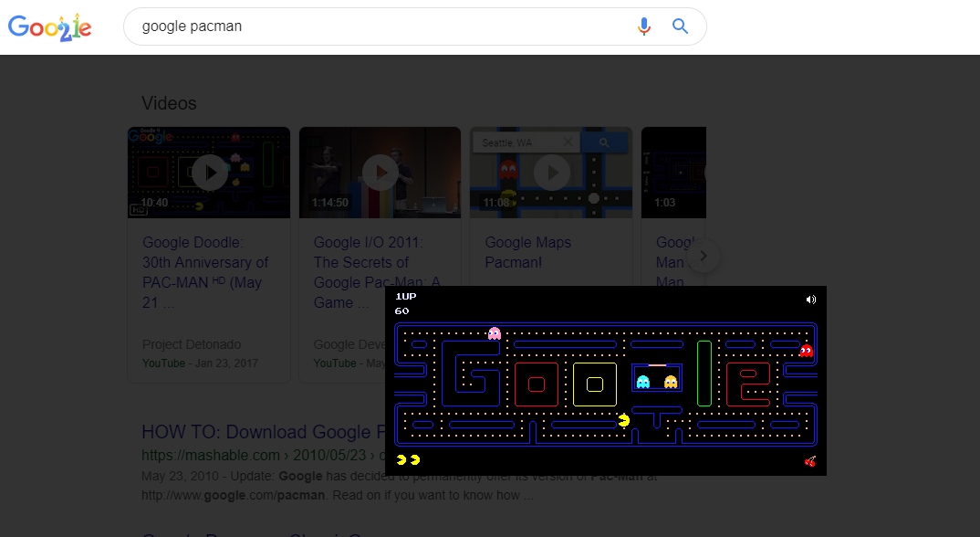
Task: Click the red square letter O in maze
Action: [x=537, y=384]
